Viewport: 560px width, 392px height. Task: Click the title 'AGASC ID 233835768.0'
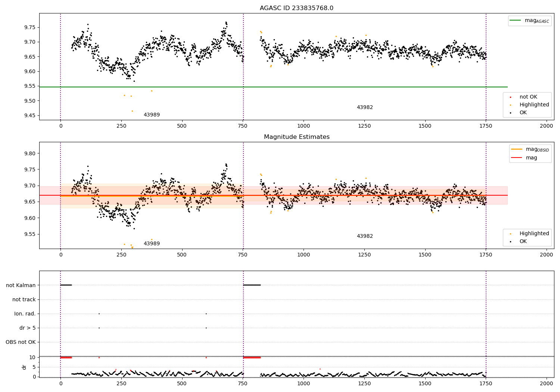click(296, 8)
